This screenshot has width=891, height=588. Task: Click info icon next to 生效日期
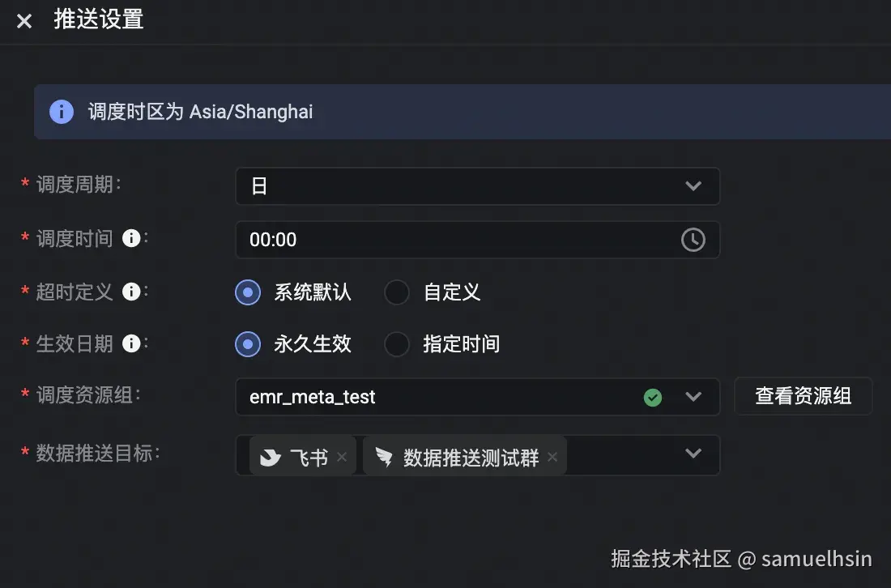[131, 343]
